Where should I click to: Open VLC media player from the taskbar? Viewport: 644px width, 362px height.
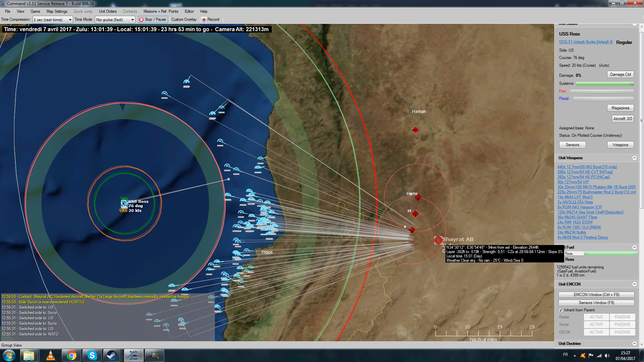click(x=50, y=355)
